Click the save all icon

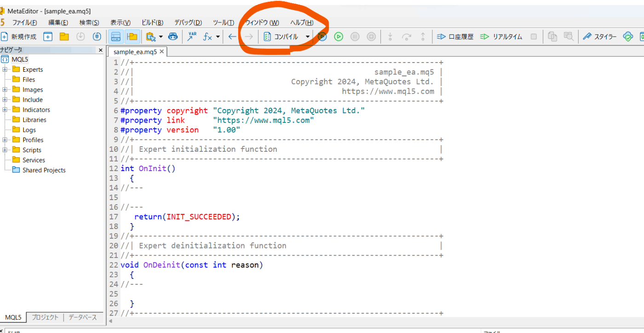(97, 37)
